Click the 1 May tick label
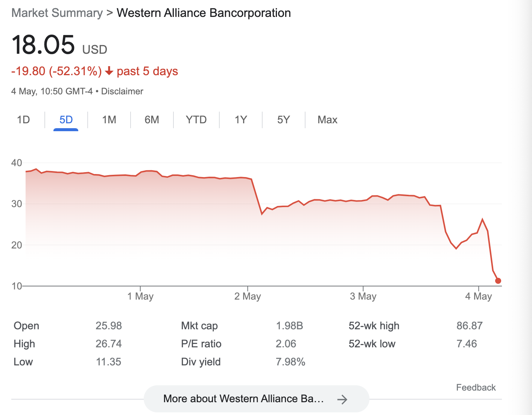This screenshot has width=532, height=415. coord(140,296)
